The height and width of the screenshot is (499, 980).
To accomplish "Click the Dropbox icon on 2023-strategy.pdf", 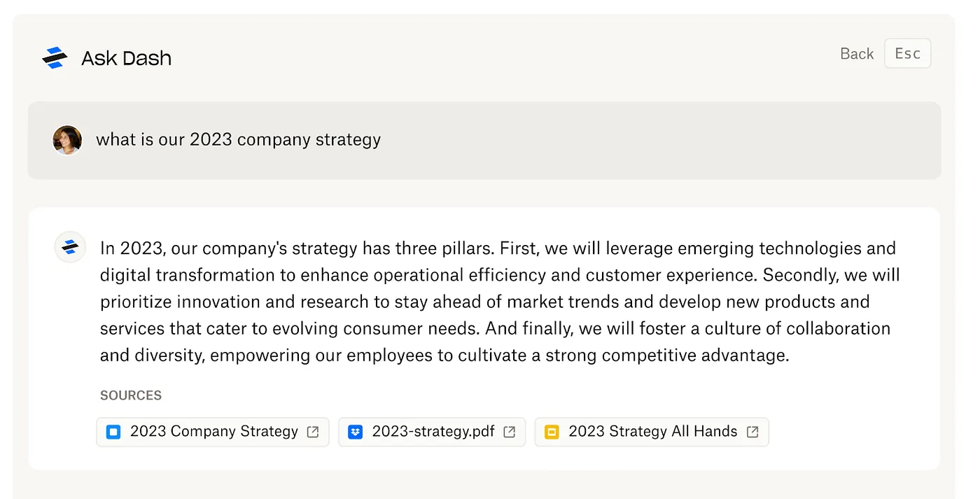I will click(355, 432).
